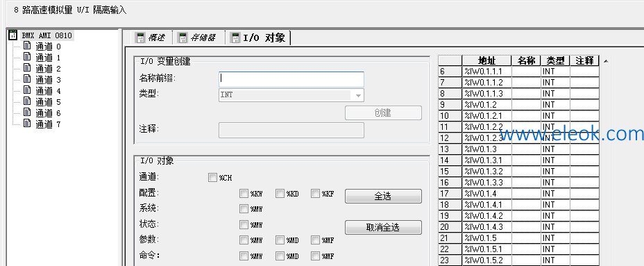This screenshot has height=266, width=644.
Task: Click the 名称 column header
Action: (526, 60)
